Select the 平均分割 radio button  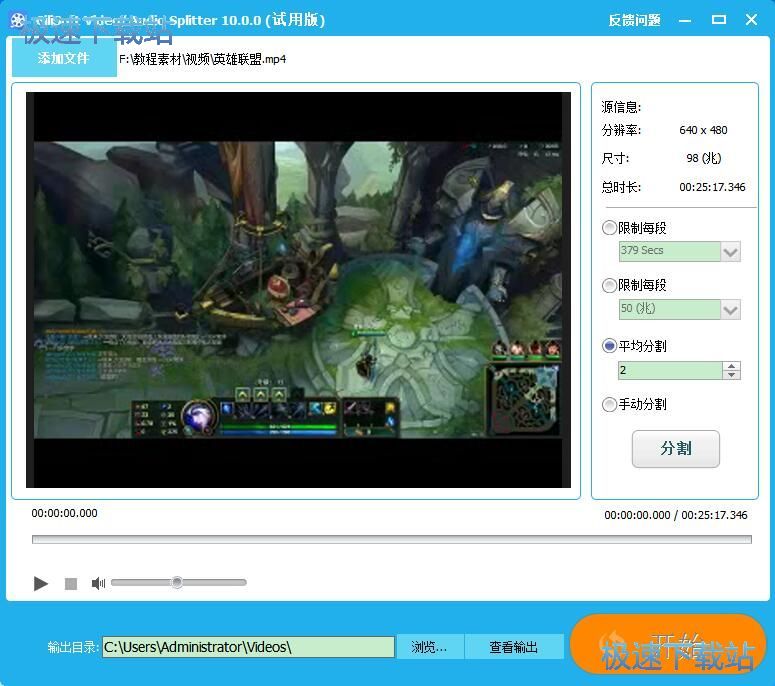609,345
